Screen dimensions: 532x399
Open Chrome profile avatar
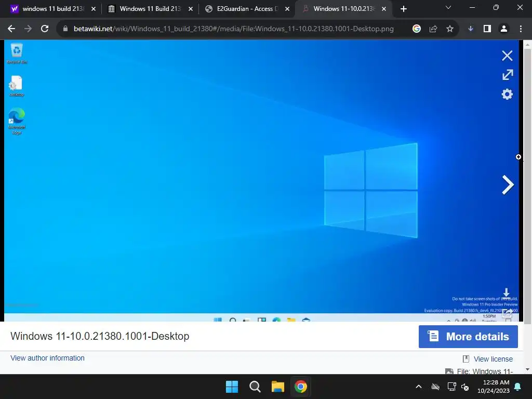click(x=504, y=29)
